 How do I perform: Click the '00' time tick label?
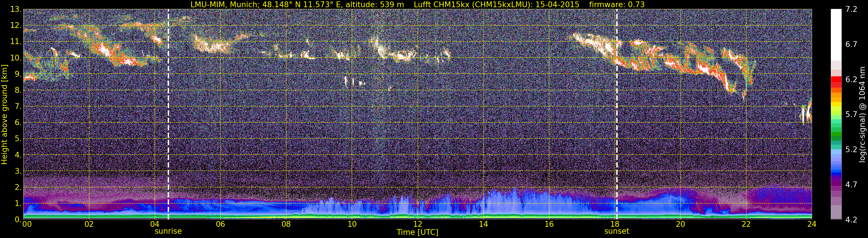[27, 224]
